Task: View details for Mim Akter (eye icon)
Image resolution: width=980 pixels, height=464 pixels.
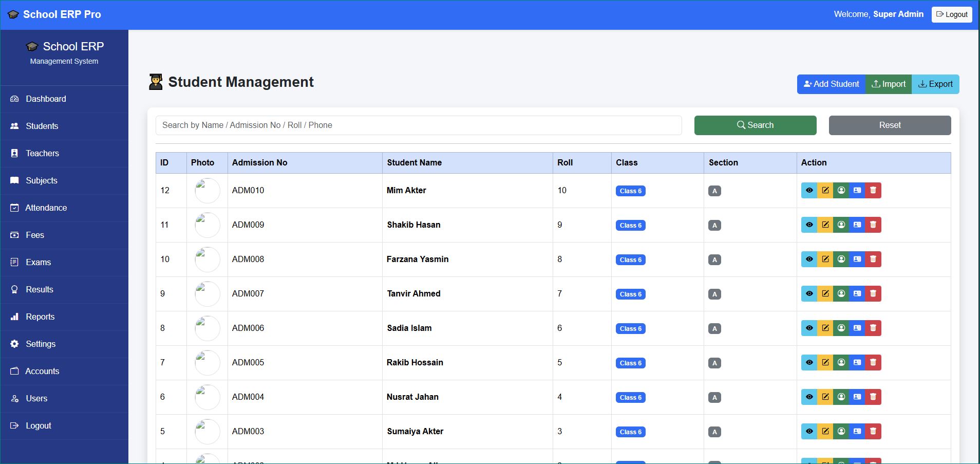Action: [x=809, y=191]
